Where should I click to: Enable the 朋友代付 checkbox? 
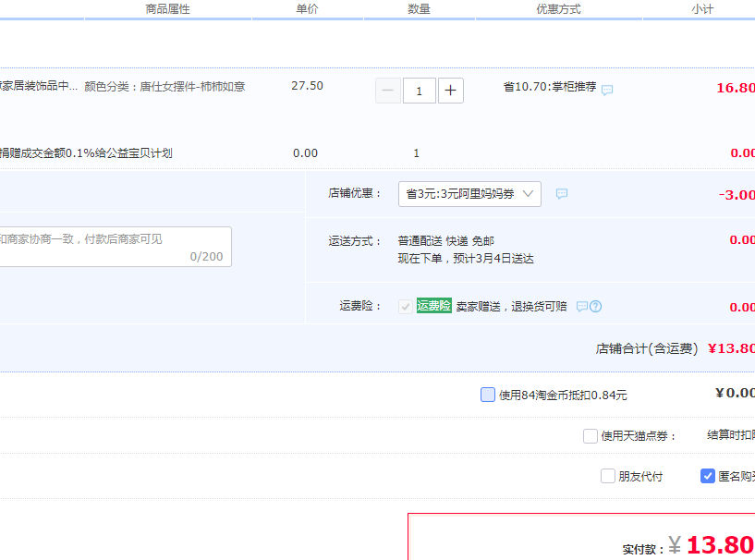pyautogui.click(x=608, y=476)
